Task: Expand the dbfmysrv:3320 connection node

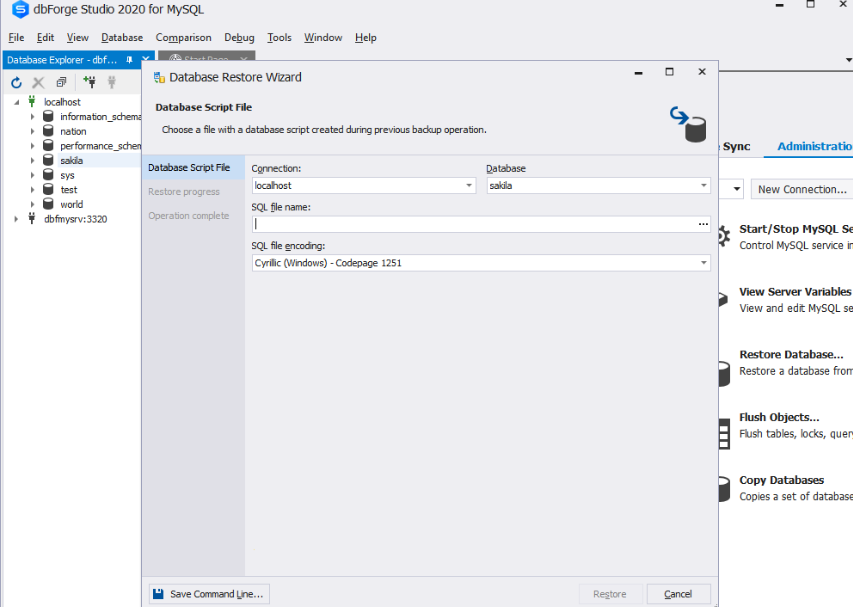Action: (17, 219)
